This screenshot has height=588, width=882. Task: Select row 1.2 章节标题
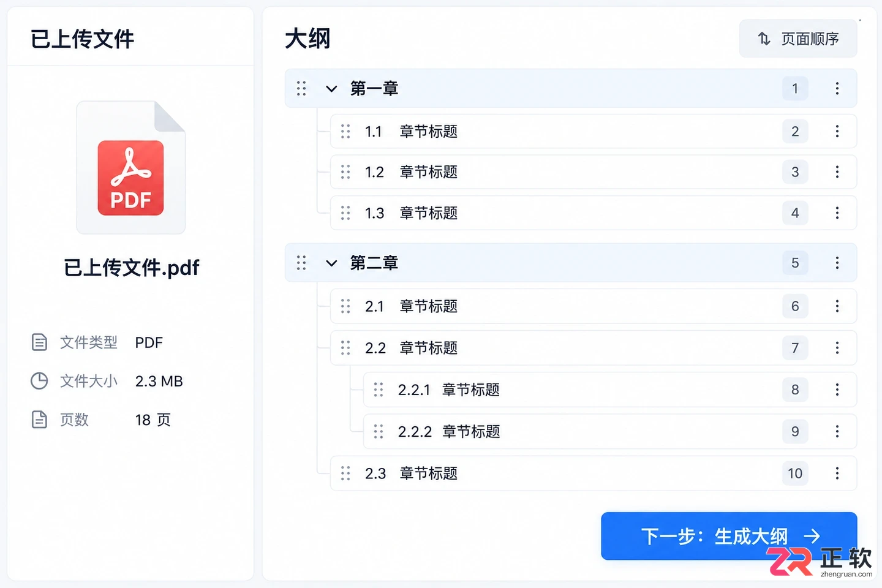(x=593, y=172)
